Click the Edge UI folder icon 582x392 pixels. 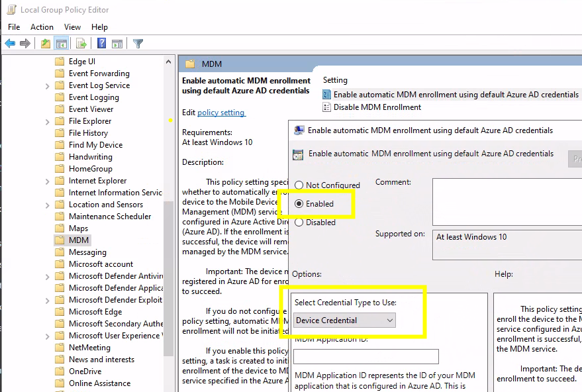[60, 61]
